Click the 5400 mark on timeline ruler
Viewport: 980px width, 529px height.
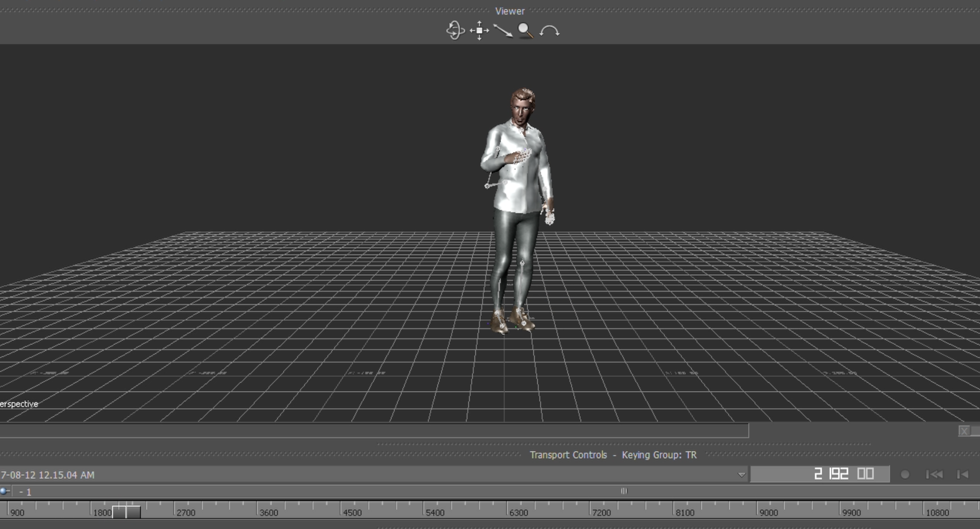coord(435,513)
